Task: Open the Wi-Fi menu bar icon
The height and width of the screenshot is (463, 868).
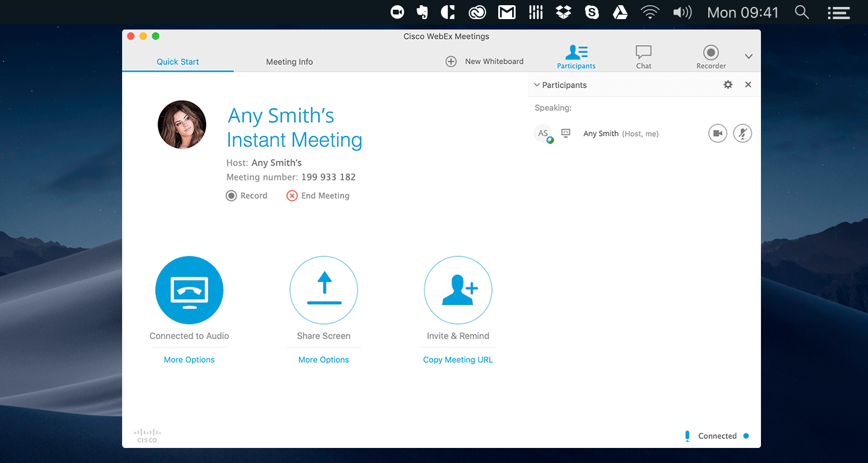Action: click(650, 12)
